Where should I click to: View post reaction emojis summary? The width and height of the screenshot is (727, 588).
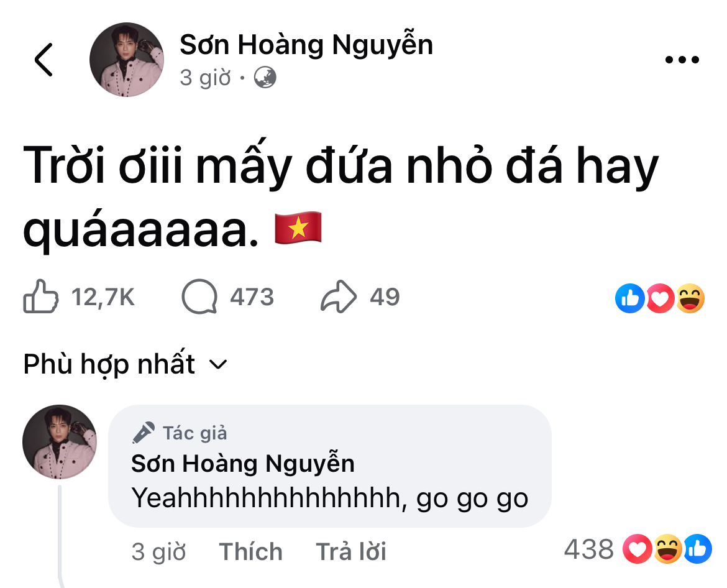click(660, 298)
